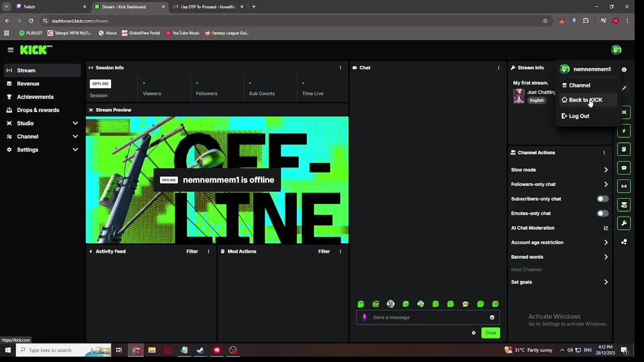Click the green Chat send button
Viewport: 644px width, 362px height.
click(491, 333)
